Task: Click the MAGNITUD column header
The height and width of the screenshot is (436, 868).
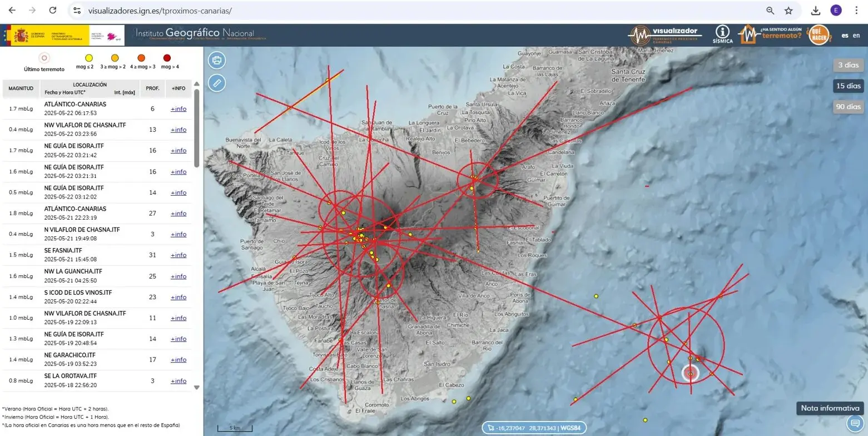Action: 21,88
